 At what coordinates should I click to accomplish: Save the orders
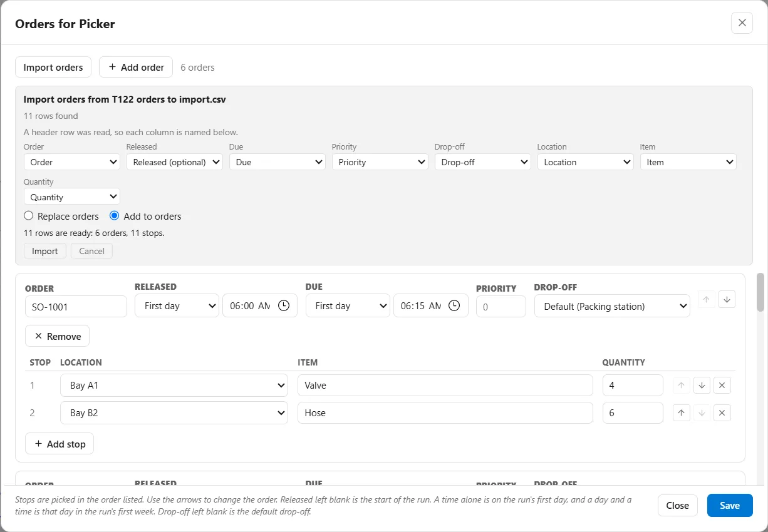tap(730, 506)
